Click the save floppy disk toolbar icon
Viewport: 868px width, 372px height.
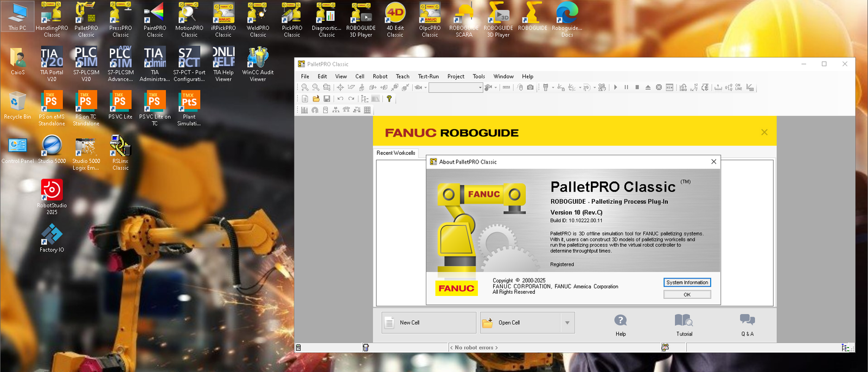click(x=327, y=99)
